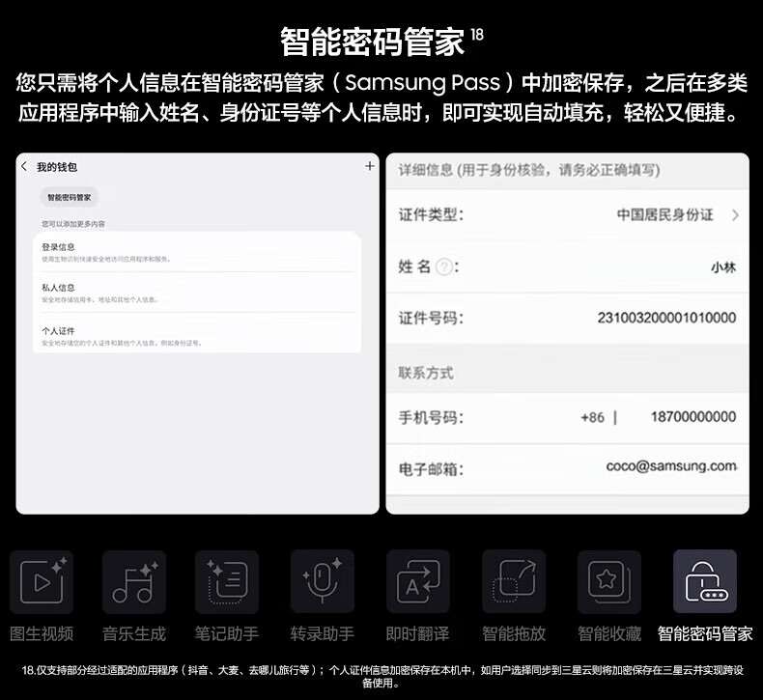Screen dimensions: 763x700
Task: Choose the 即时翻译 translation icon
Action: pos(417,582)
